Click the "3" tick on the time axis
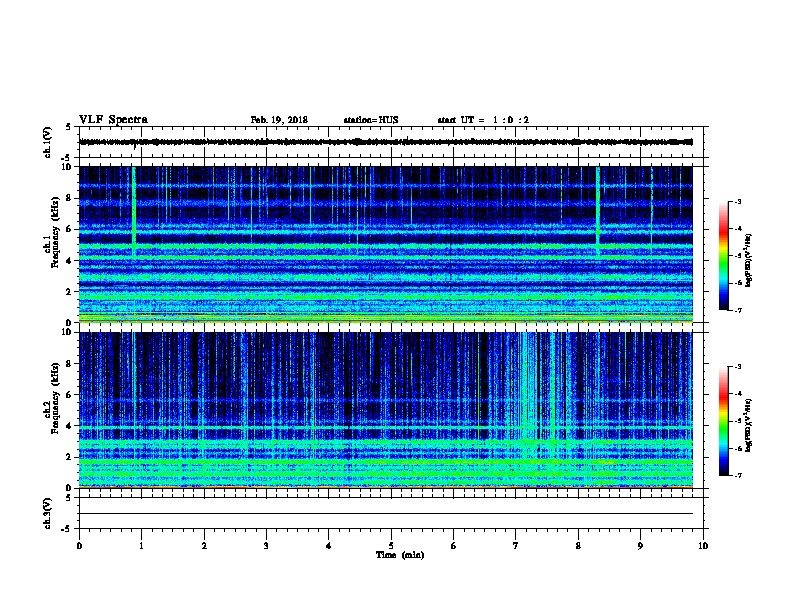Viewport: 792px width, 612px height. click(x=266, y=546)
